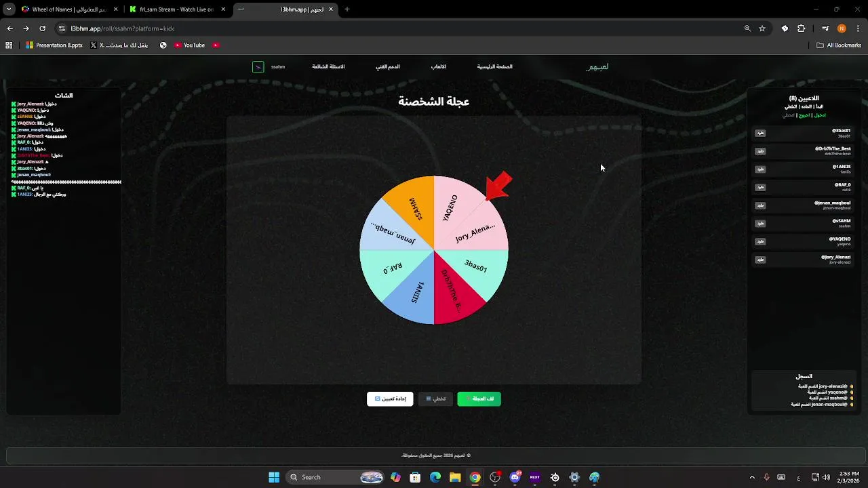Viewport: 868px width, 488px height.
Task: Go forward in Chrome
Action: pyautogui.click(x=26, y=28)
